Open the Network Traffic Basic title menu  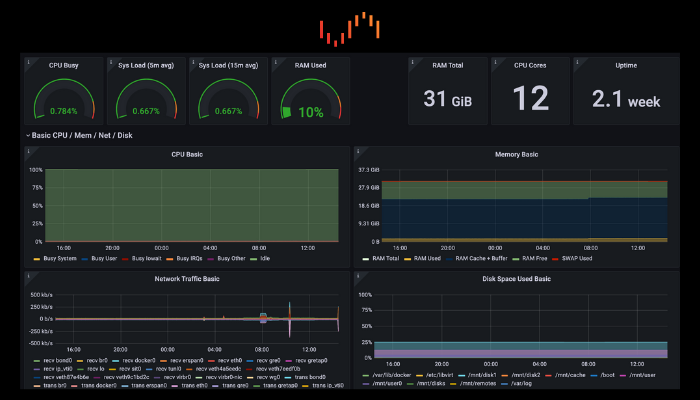click(x=187, y=280)
